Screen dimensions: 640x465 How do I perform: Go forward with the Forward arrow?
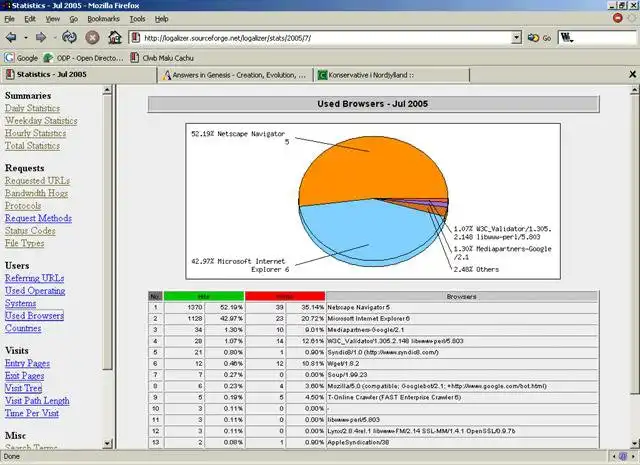click(x=41, y=38)
